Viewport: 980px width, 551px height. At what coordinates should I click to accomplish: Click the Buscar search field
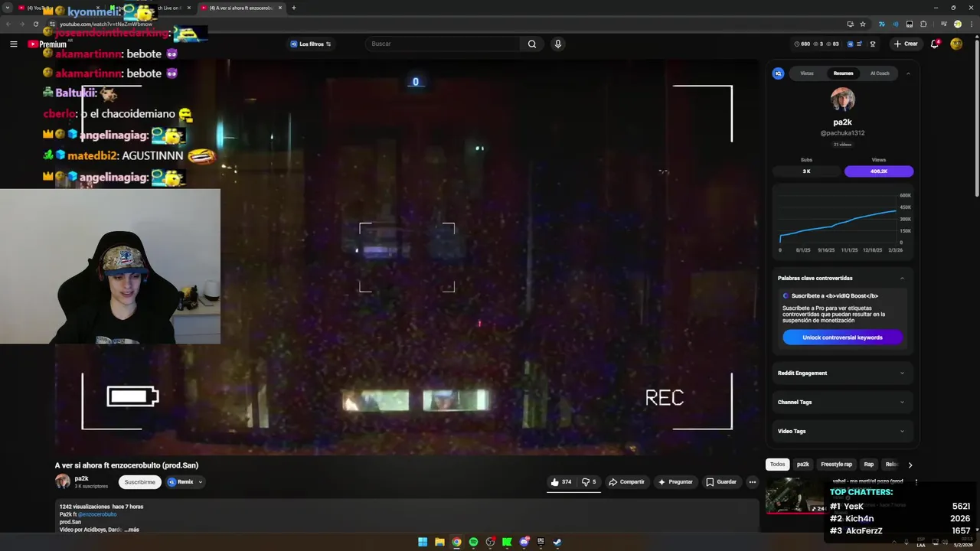pos(444,44)
